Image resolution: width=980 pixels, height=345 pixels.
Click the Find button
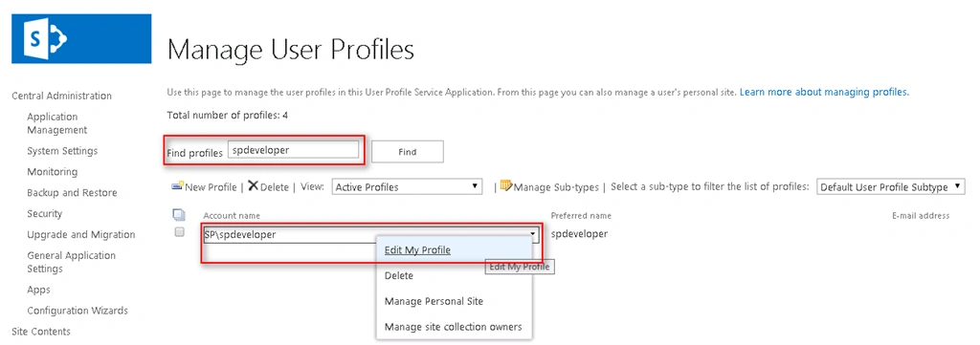coord(408,152)
